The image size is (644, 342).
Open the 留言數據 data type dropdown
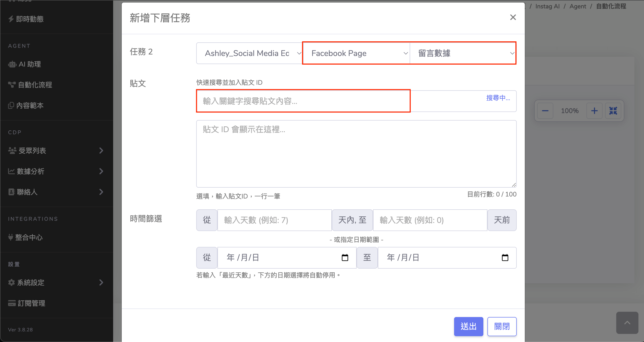463,53
